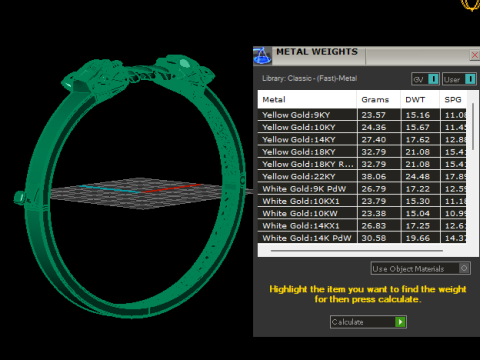Select the White Gold:14K PdW row
Image resolution: width=480 pixels, height=360 pixels.
(362, 238)
